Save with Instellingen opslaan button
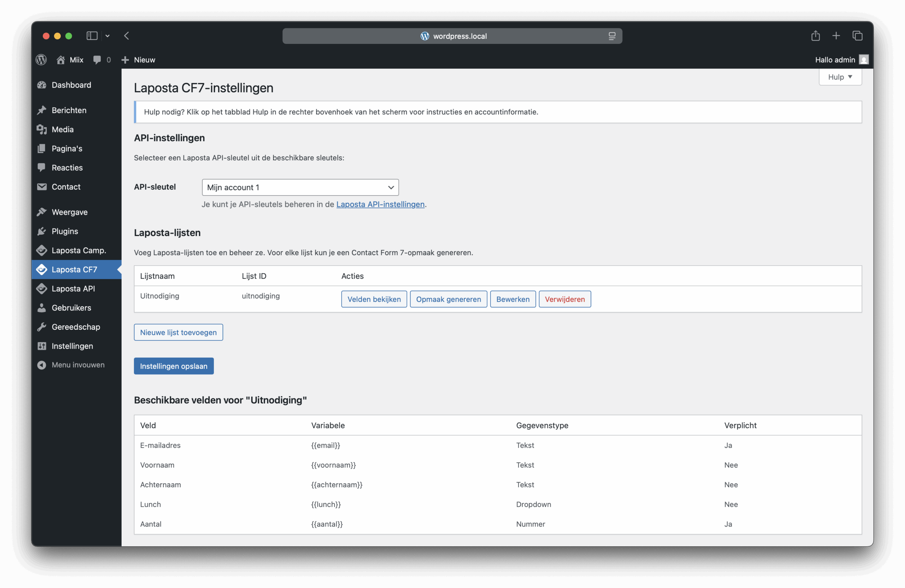The width and height of the screenshot is (905, 588). [174, 366]
